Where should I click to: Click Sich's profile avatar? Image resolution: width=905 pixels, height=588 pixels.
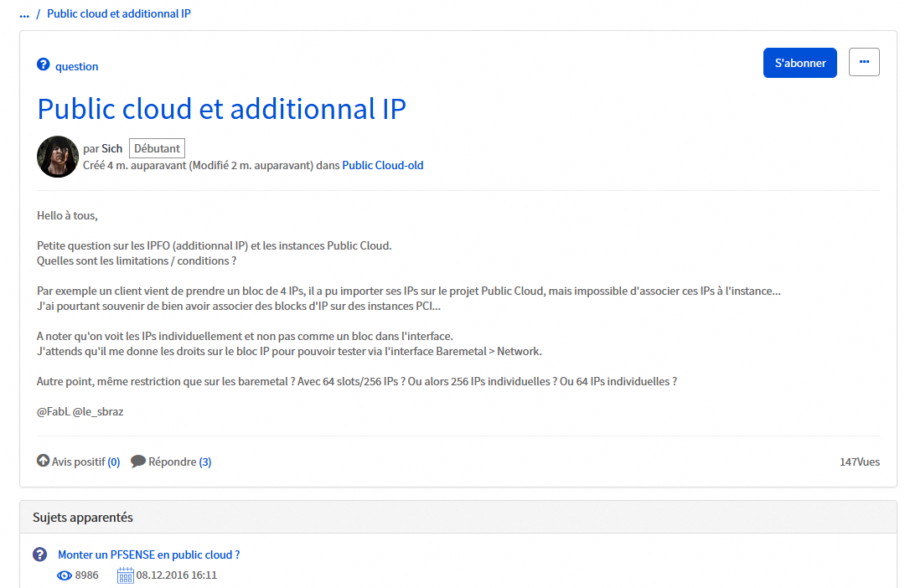tap(58, 157)
